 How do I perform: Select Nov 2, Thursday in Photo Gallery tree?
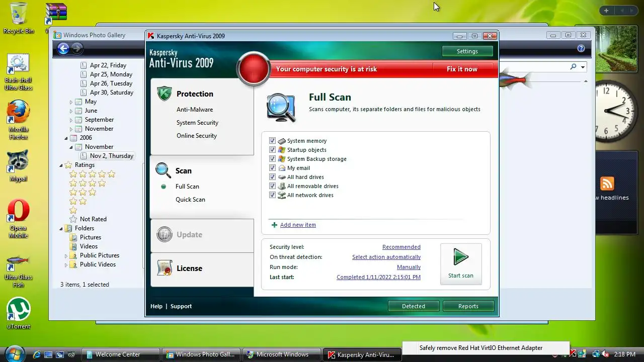[107, 156]
